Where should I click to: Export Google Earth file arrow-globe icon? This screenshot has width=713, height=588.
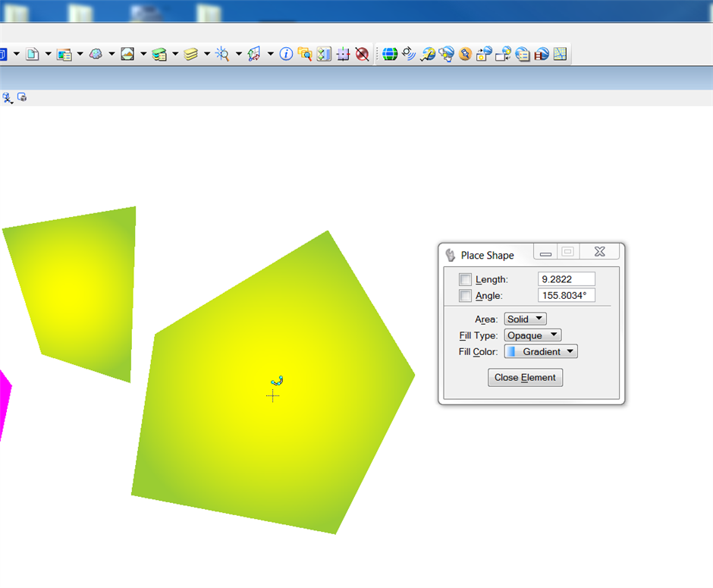[x=428, y=54]
